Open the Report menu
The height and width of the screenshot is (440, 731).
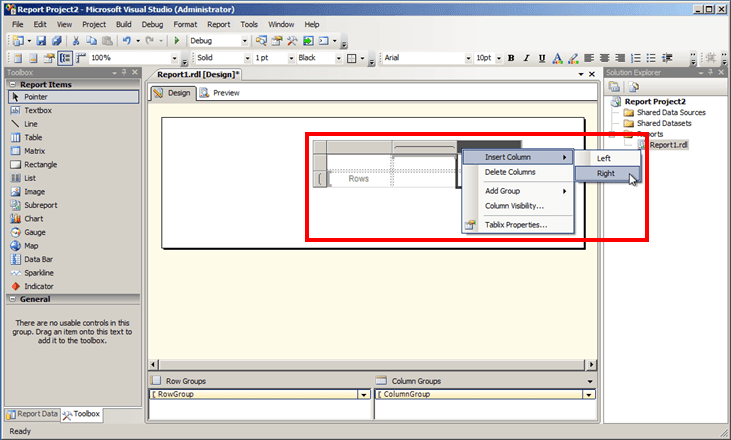pyautogui.click(x=219, y=24)
